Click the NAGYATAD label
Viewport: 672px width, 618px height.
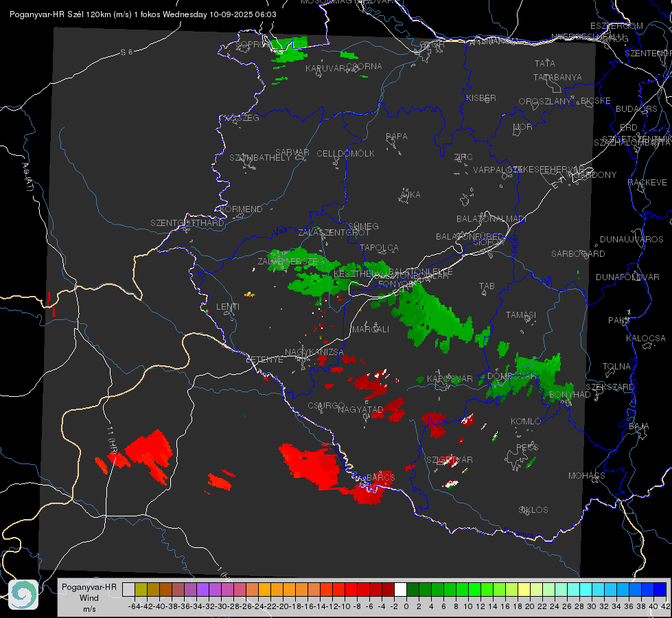(360, 410)
